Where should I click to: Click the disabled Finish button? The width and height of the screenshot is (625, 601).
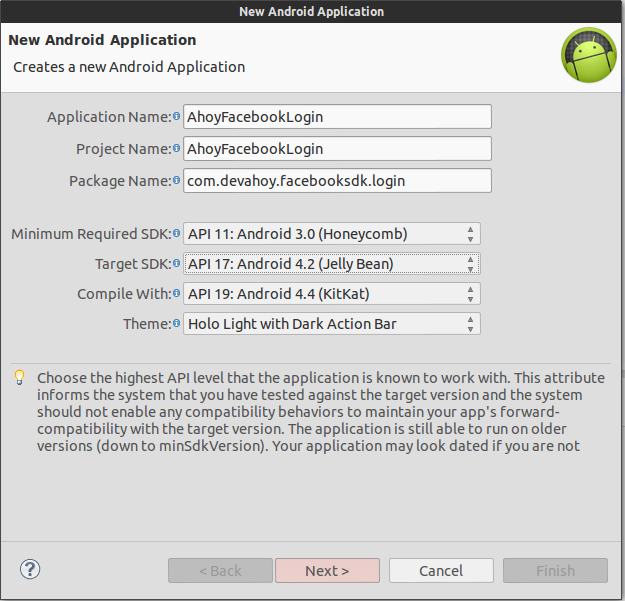[555, 571]
